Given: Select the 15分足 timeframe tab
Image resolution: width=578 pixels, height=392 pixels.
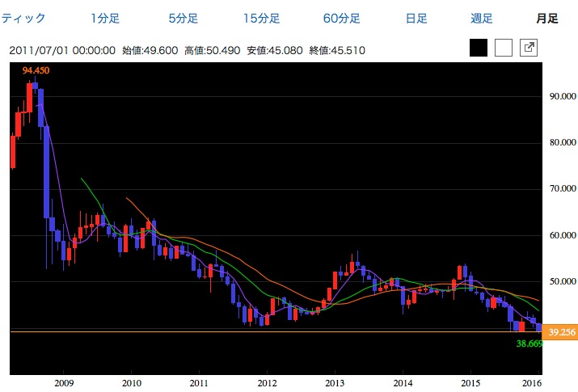Looking at the screenshot, I should pyautogui.click(x=261, y=18).
